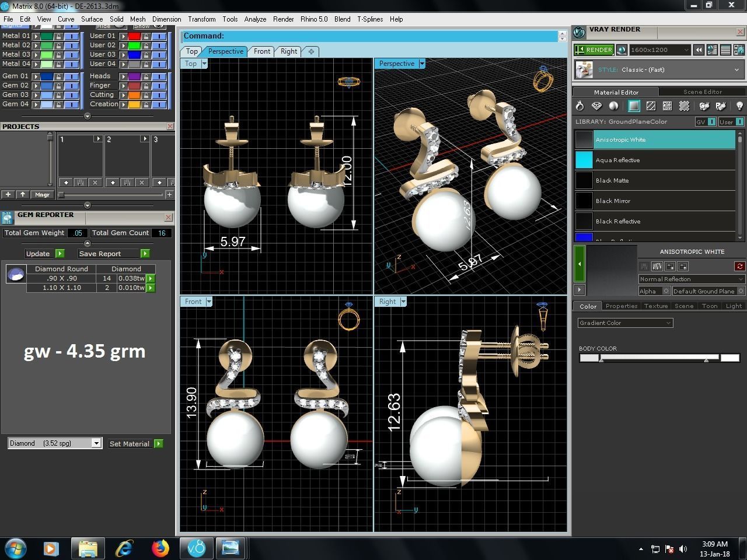Viewport: 747px width, 560px height.
Task: Click the red refresh material icon
Action: click(739, 266)
